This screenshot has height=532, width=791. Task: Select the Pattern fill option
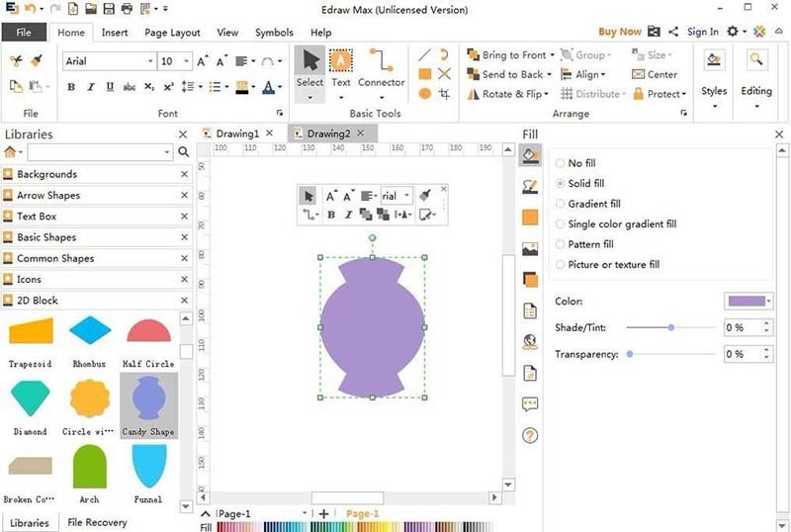(584, 244)
